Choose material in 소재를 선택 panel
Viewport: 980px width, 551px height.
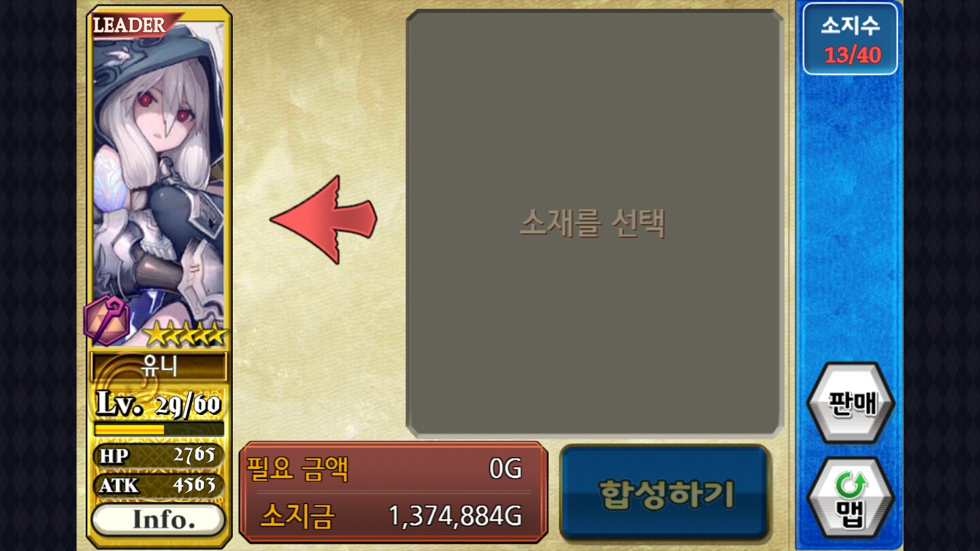pos(594,223)
